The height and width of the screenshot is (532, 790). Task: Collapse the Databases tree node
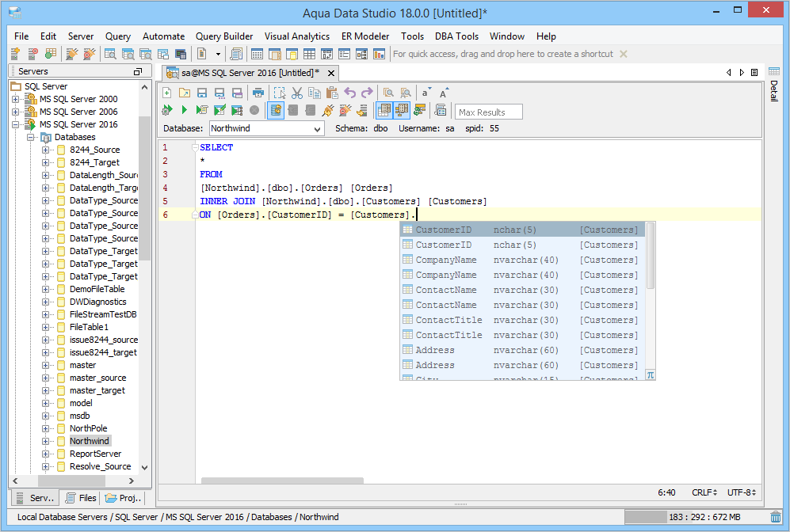31,137
